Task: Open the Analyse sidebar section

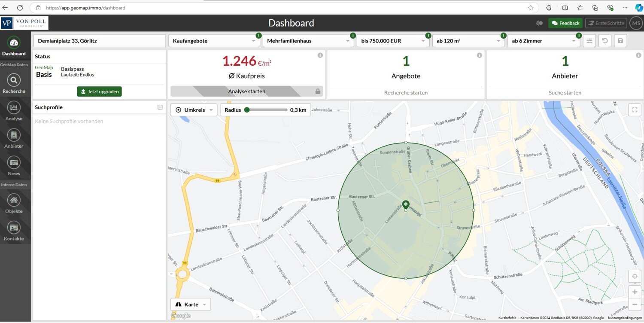Action: coord(14,111)
